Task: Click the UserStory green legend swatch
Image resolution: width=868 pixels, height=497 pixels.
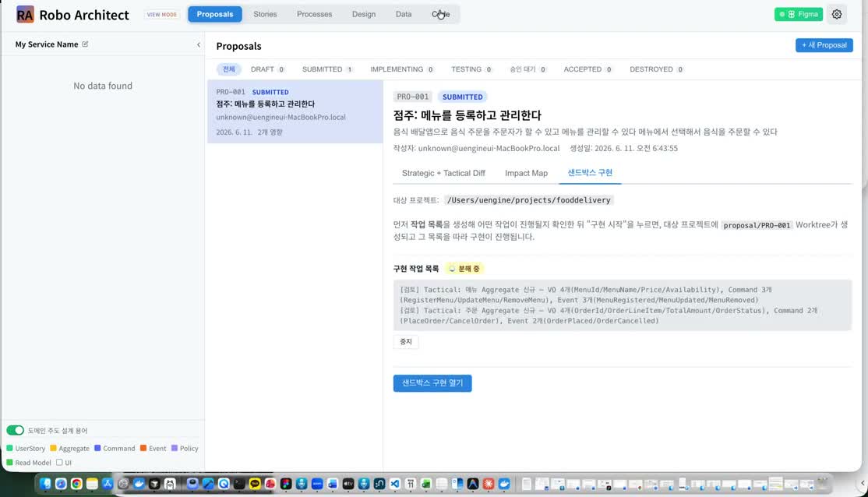Action: coord(9,448)
